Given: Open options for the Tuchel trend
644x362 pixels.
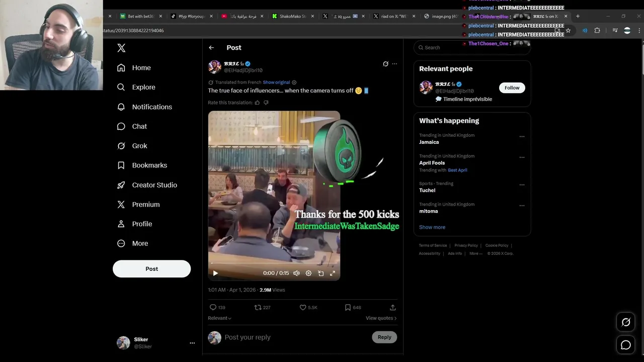Looking at the screenshot, I should pyautogui.click(x=522, y=185).
